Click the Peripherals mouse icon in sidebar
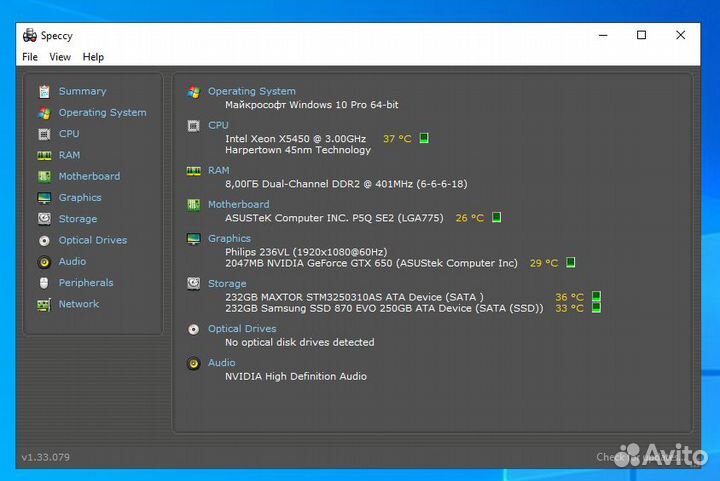 (x=44, y=283)
